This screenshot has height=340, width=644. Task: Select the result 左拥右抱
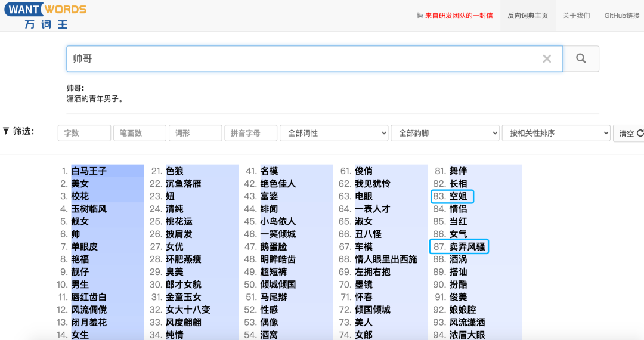(x=373, y=272)
